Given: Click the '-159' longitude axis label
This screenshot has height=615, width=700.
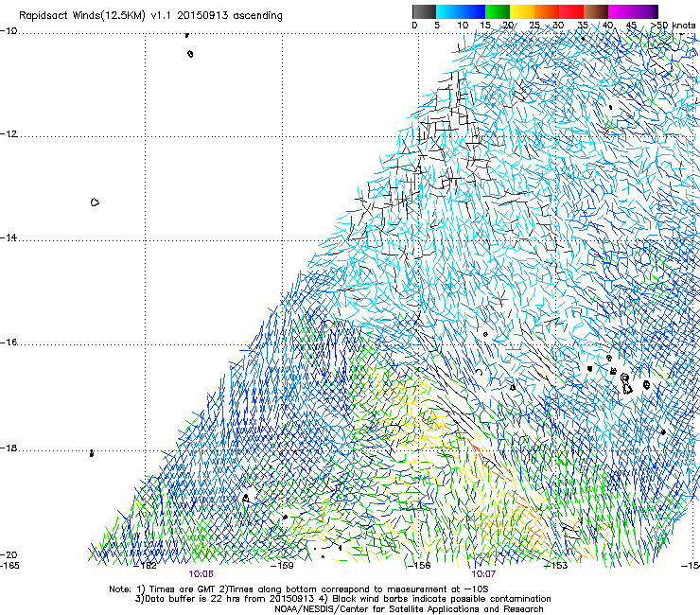Looking at the screenshot, I should pos(282,566).
